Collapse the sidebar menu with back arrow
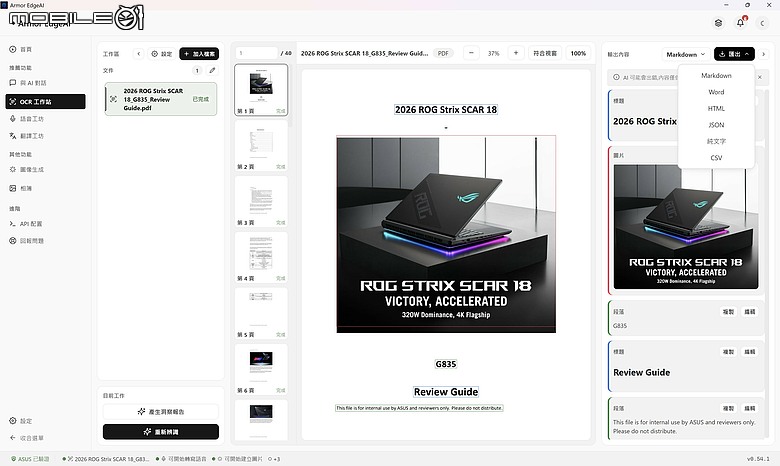Image resolution: width=780 pixels, height=466 pixels. tap(27, 438)
